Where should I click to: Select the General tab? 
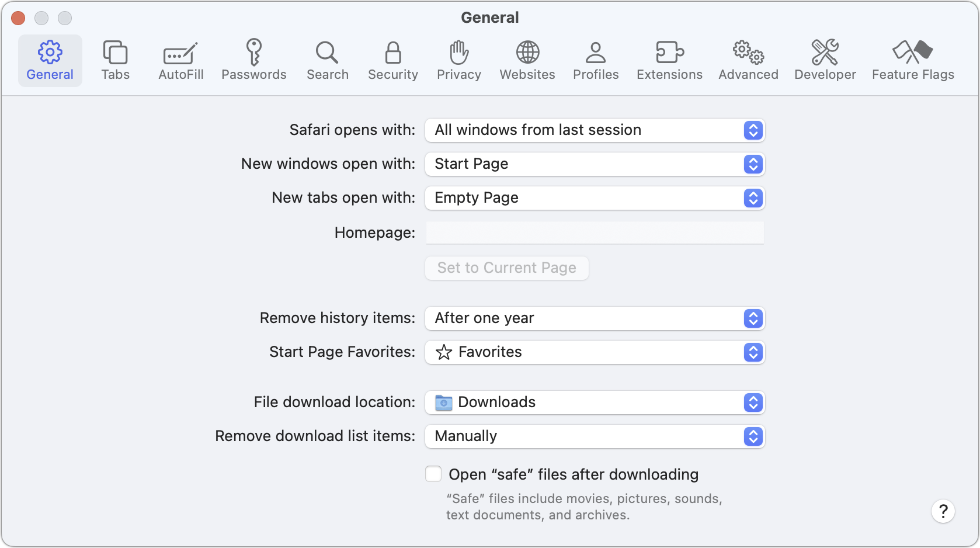[x=50, y=59]
